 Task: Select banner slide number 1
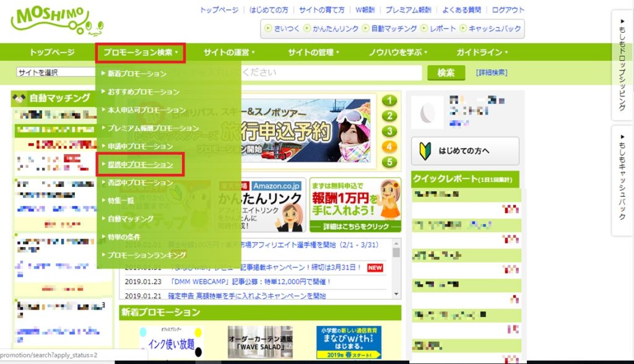[x=389, y=100]
